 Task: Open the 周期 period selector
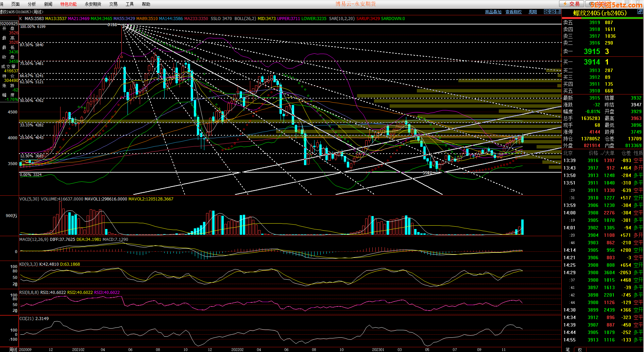point(532,12)
